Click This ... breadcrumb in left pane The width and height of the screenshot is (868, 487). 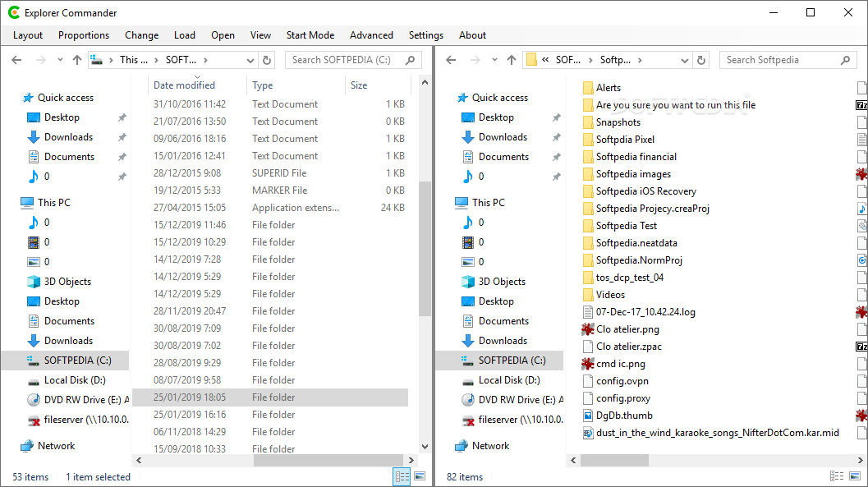[x=133, y=60]
